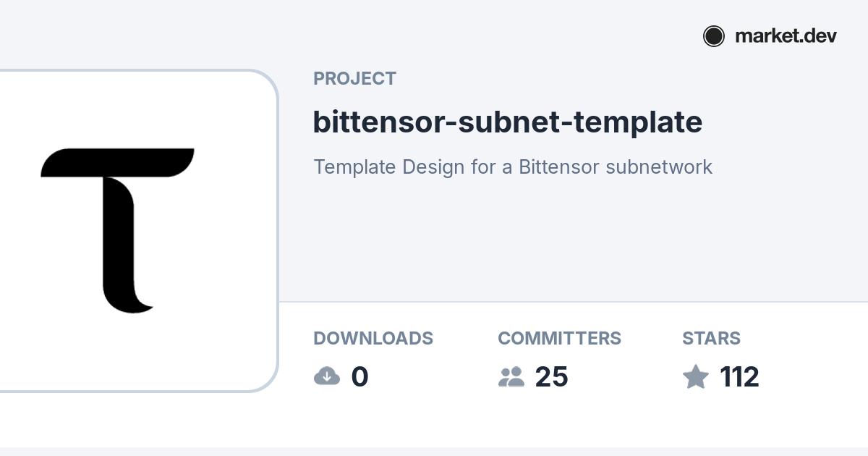Click the downloads count 0
The image size is (868, 456).
coord(359,377)
